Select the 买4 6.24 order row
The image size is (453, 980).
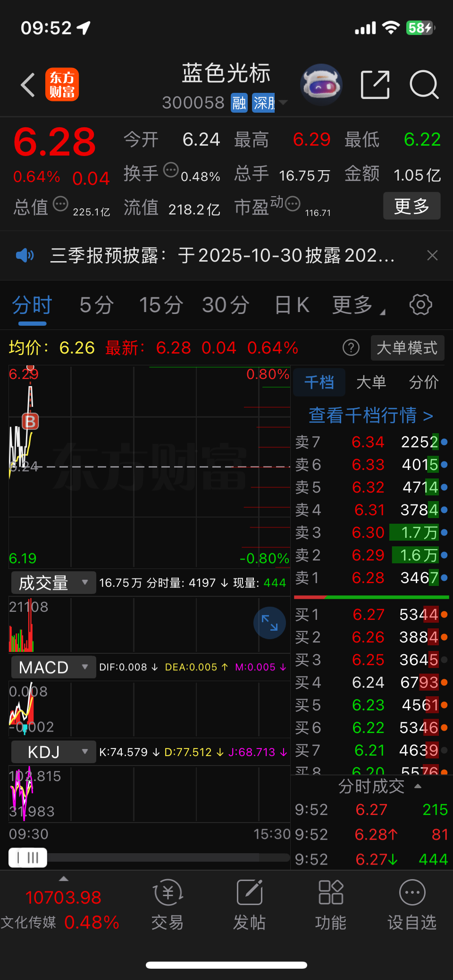[x=371, y=682]
